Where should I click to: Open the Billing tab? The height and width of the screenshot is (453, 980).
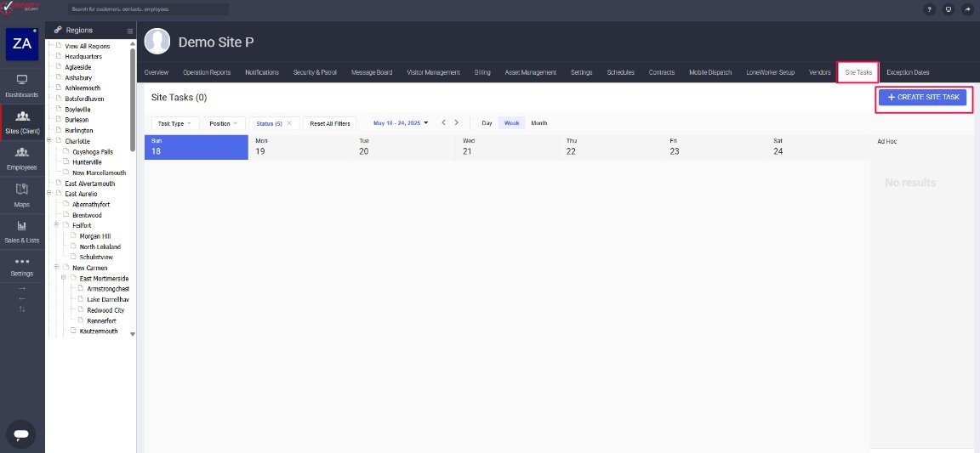(x=482, y=72)
